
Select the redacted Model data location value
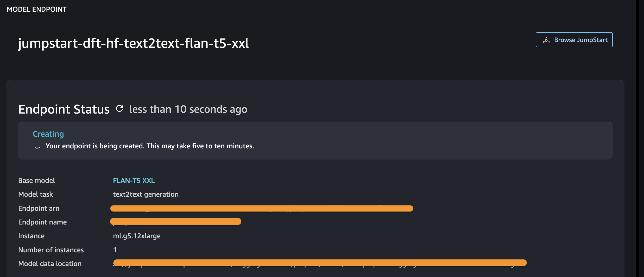[x=320, y=263]
